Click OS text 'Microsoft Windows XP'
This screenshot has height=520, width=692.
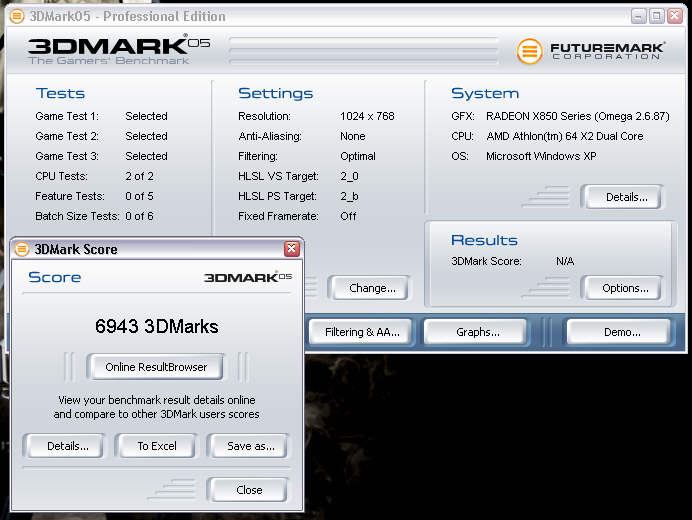click(x=541, y=156)
